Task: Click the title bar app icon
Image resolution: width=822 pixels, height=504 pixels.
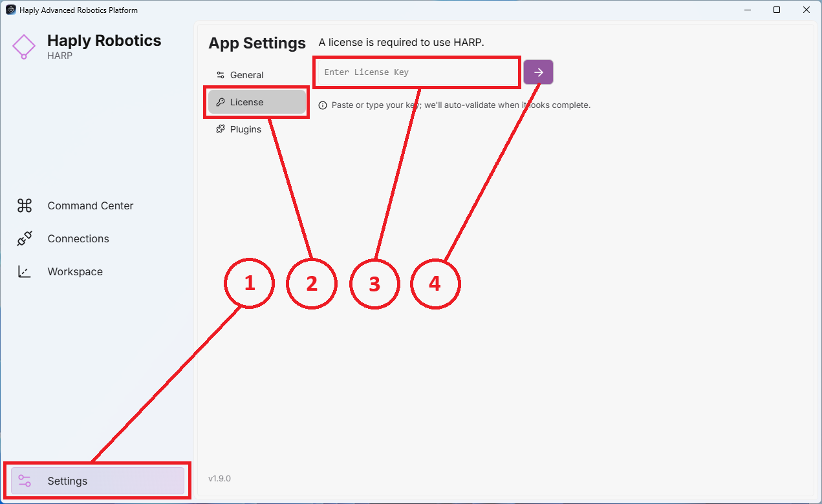Action: point(11,10)
